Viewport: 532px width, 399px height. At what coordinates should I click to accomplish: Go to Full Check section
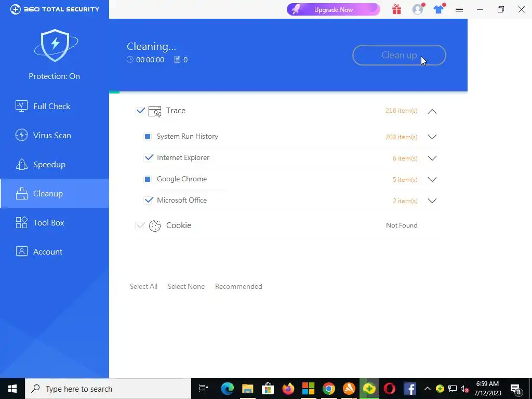pos(54,106)
